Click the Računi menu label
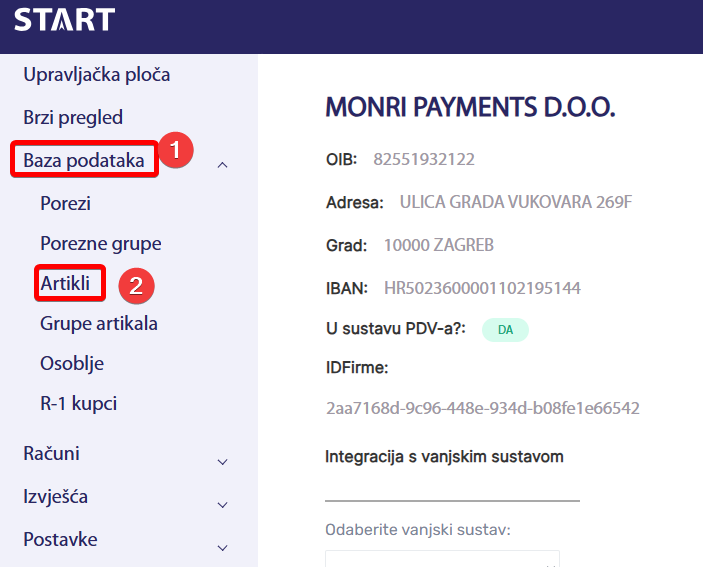This screenshot has width=703, height=567. 51,454
